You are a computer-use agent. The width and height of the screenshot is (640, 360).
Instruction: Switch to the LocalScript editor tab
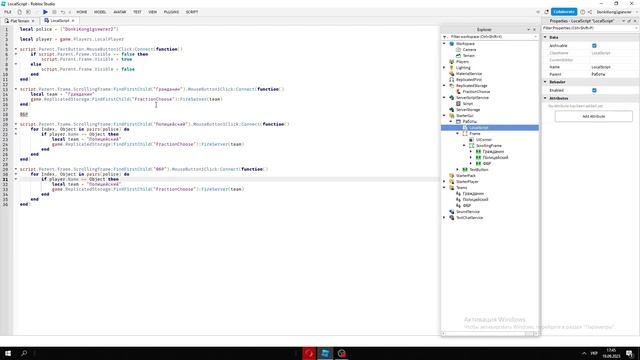(60, 20)
